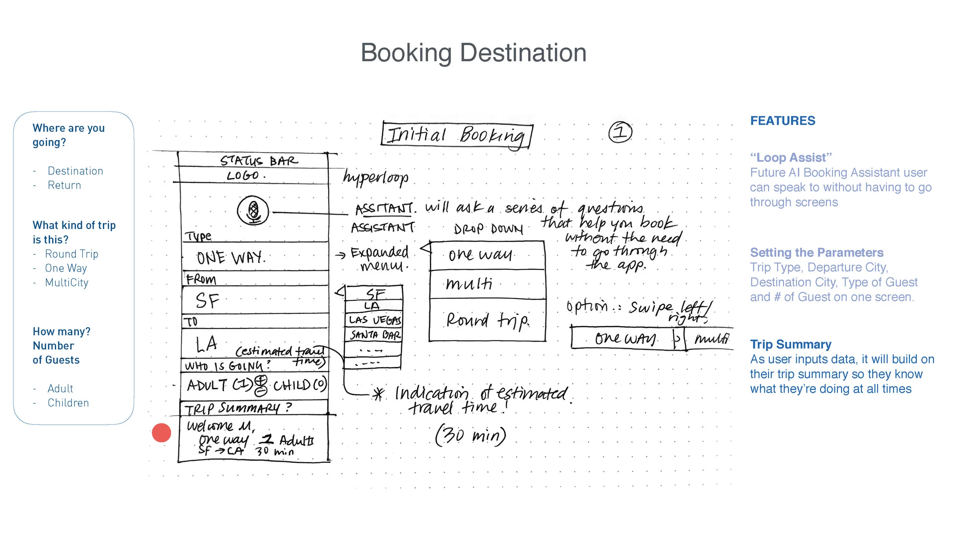Click the 'Initial Booking' boxed heading
The height and width of the screenshot is (551, 980).
point(457,134)
